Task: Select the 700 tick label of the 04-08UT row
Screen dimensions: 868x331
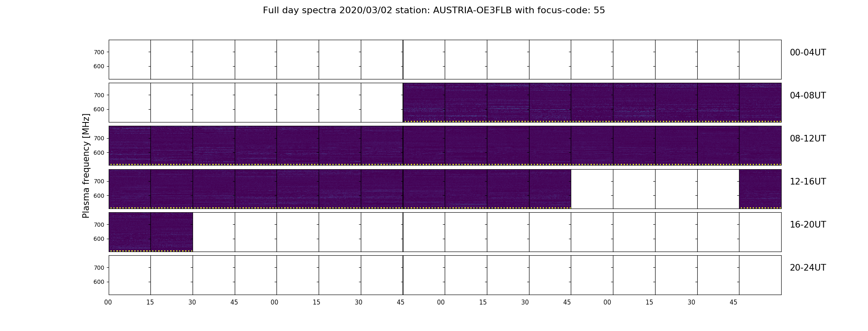Action: (99, 95)
